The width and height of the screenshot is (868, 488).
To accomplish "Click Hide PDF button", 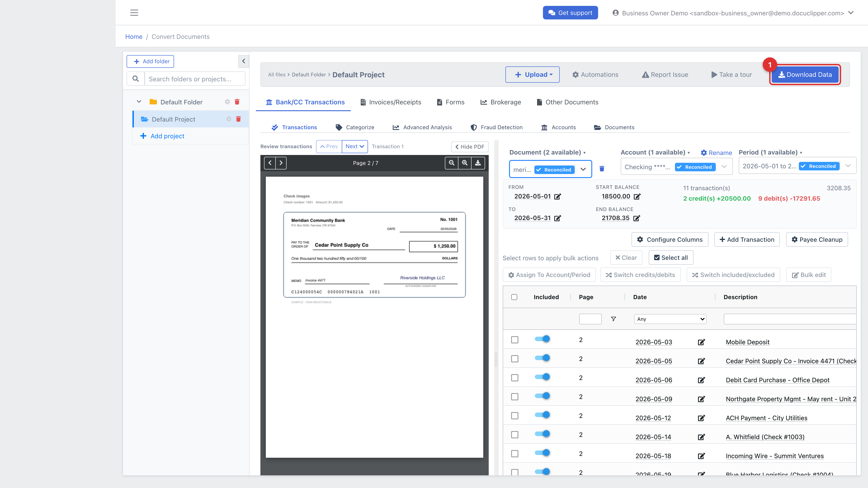I will point(470,146).
